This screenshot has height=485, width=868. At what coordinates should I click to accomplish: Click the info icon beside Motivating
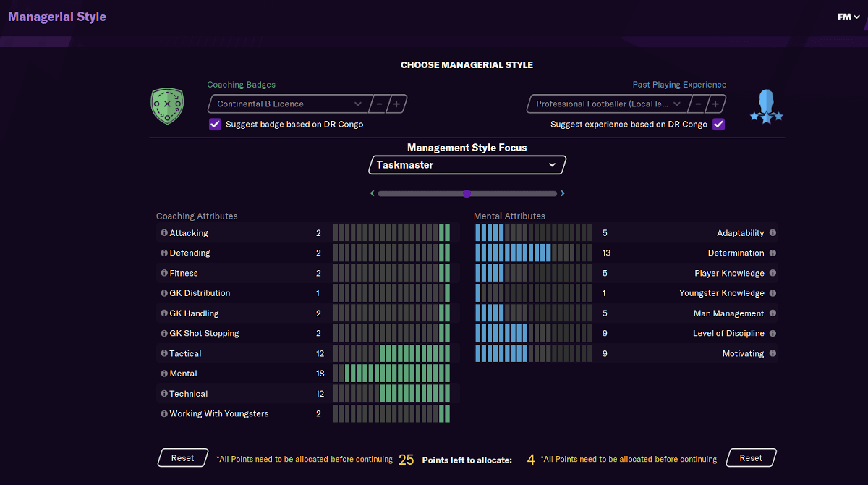(773, 354)
